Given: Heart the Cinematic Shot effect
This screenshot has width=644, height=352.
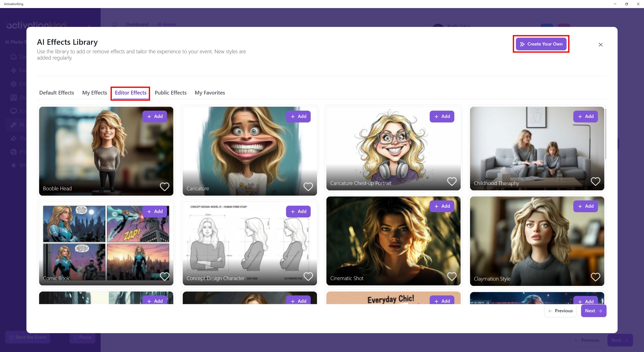Looking at the screenshot, I should (x=452, y=276).
